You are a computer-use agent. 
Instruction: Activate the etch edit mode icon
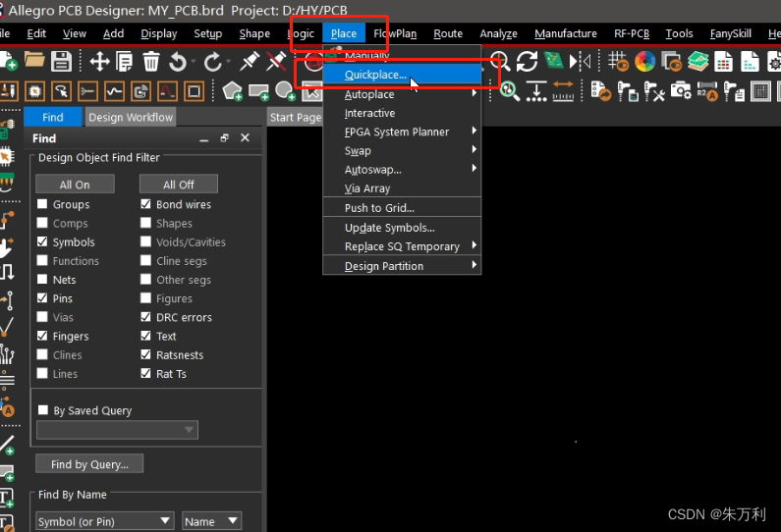[87, 91]
